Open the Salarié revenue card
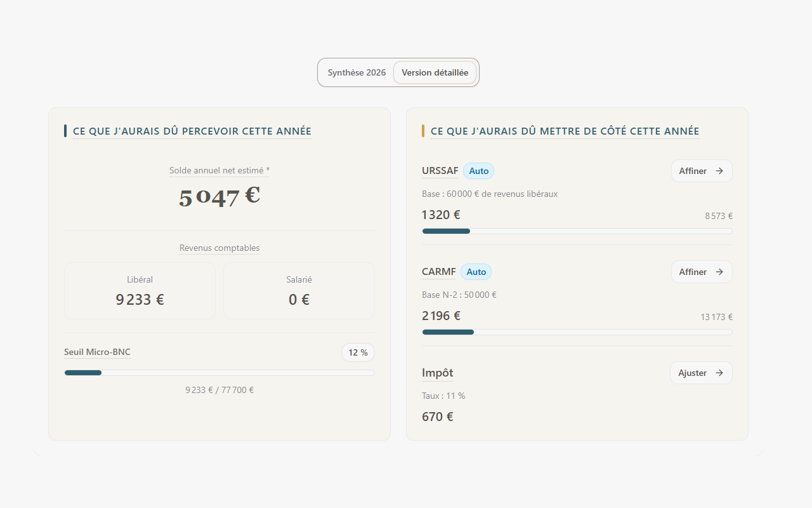 299,291
